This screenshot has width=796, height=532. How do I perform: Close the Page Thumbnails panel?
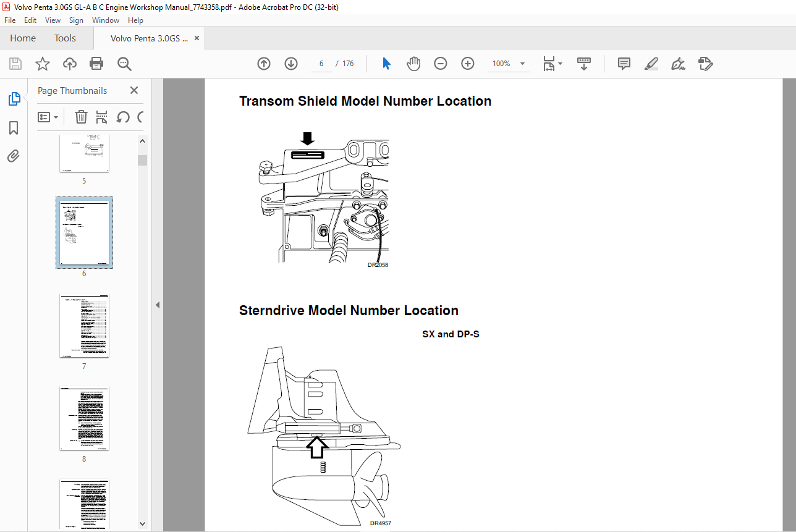[134, 90]
